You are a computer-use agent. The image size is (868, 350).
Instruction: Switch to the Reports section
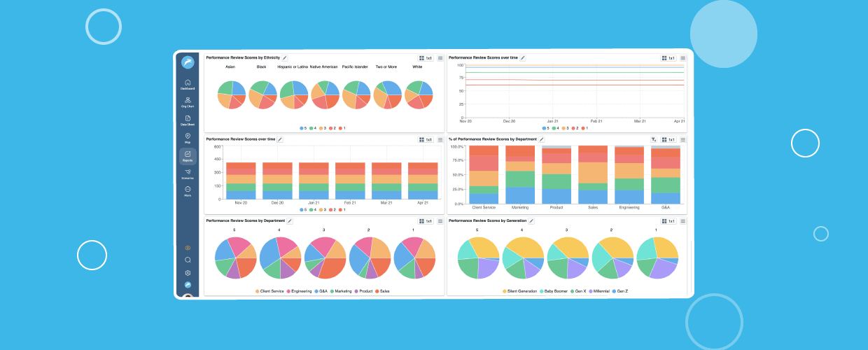188,155
